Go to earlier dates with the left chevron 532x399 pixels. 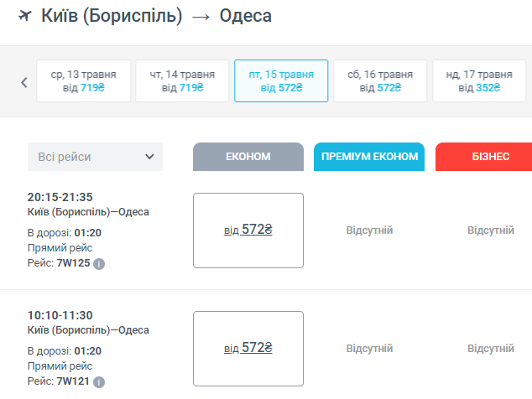[23, 81]
